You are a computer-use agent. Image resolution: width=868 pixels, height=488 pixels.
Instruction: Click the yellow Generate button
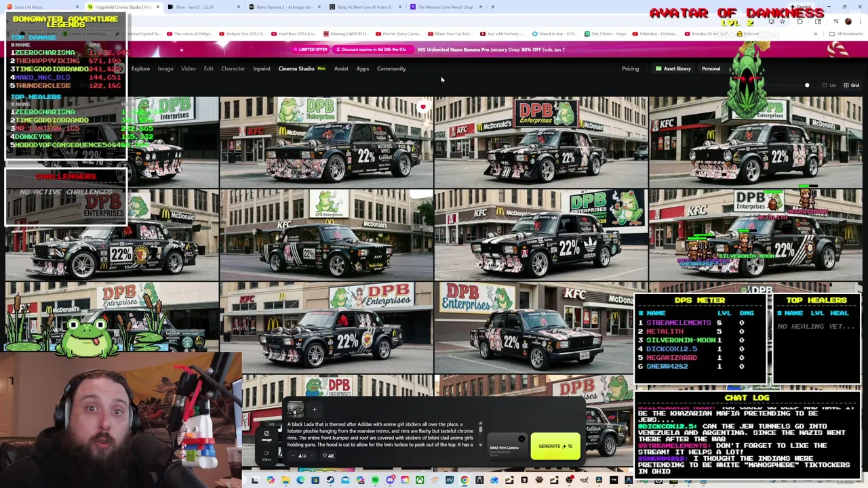(x=555, y=446)
